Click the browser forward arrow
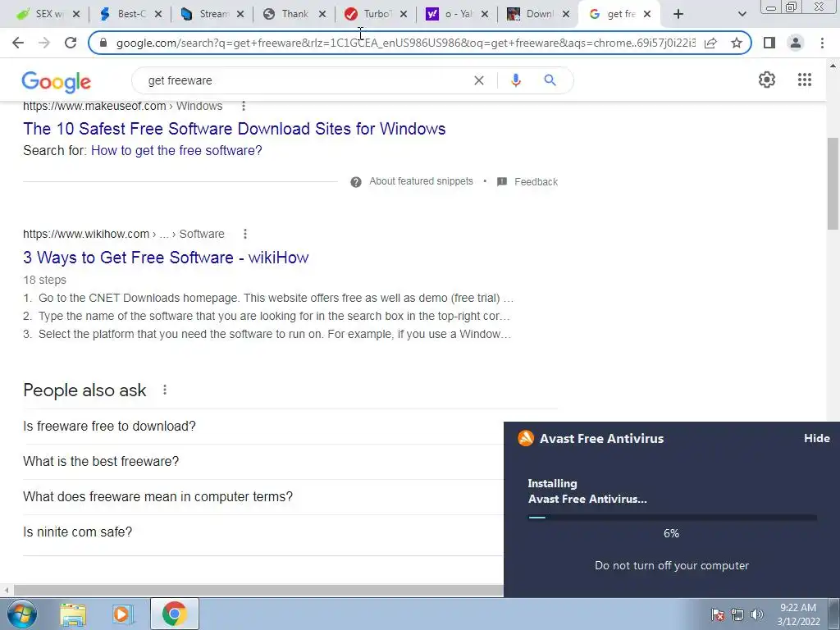The width and height of the screenshot is (840, 630). coord(44,43)
